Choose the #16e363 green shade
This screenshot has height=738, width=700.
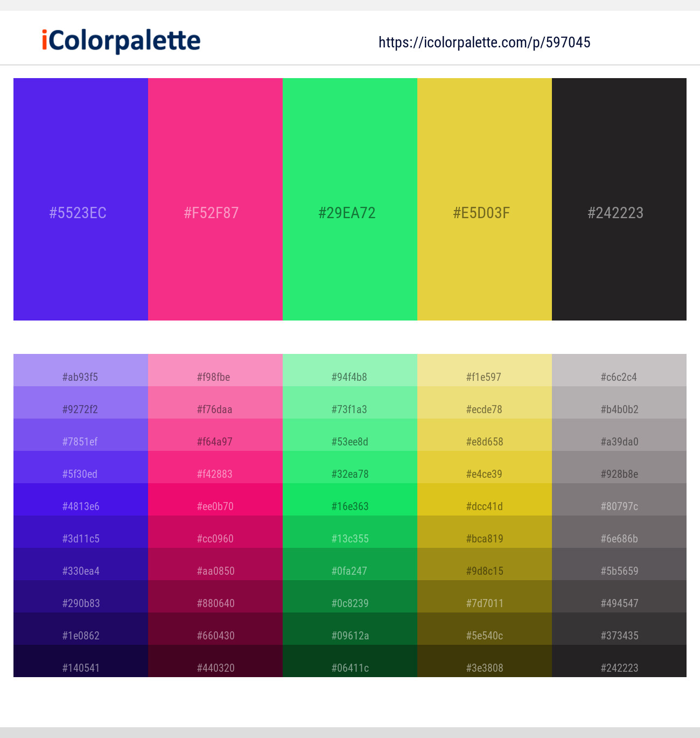pos(350,499)
